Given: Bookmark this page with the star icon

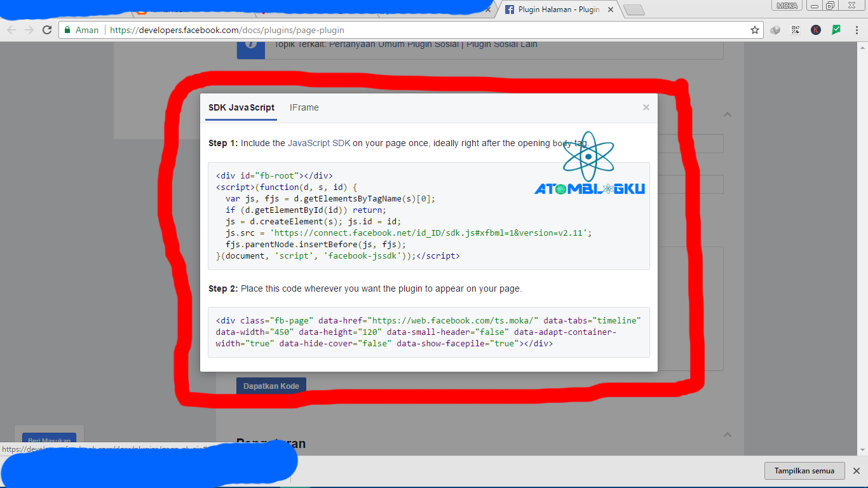Looking at the screenshot, I should click(755, 30).
